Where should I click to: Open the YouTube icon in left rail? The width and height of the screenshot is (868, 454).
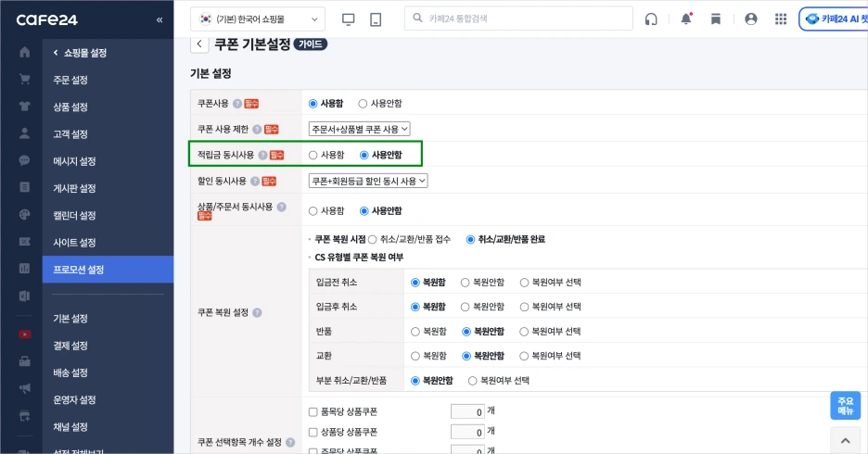25,334
